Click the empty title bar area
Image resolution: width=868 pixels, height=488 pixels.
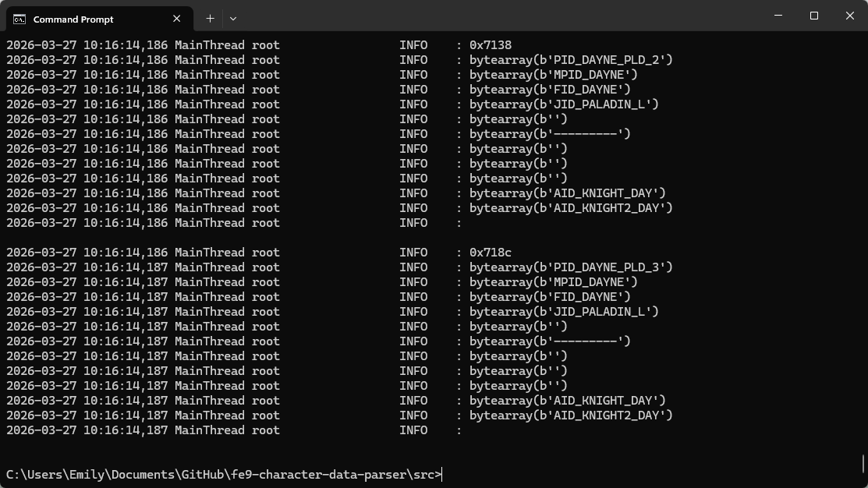click(x=499, y=16)
